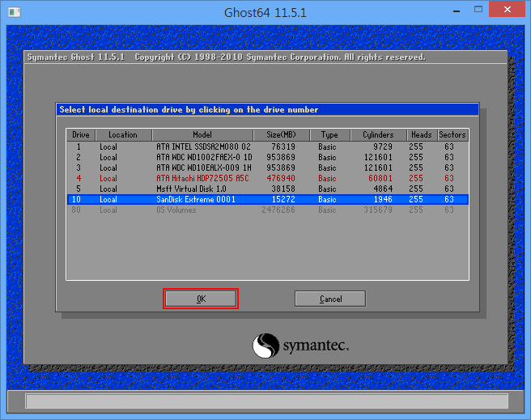Click the dialog title about selecting destination drive
Screen dimensions: 531x420
point(189,110)
